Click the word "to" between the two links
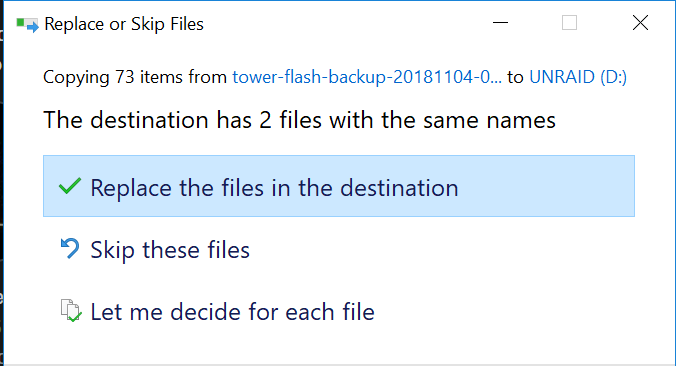The width and height of the screenshot is (676, 366). (515, 77)
